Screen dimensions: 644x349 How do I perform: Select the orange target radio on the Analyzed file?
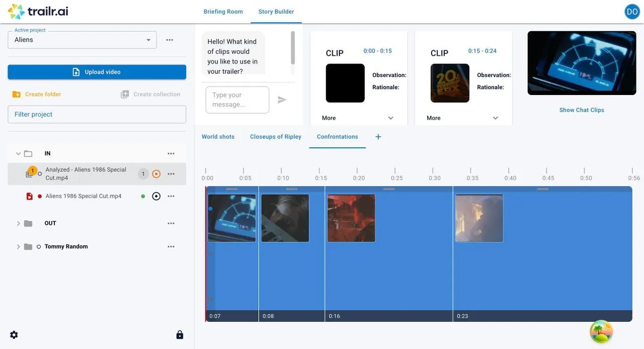click(156, 174)
